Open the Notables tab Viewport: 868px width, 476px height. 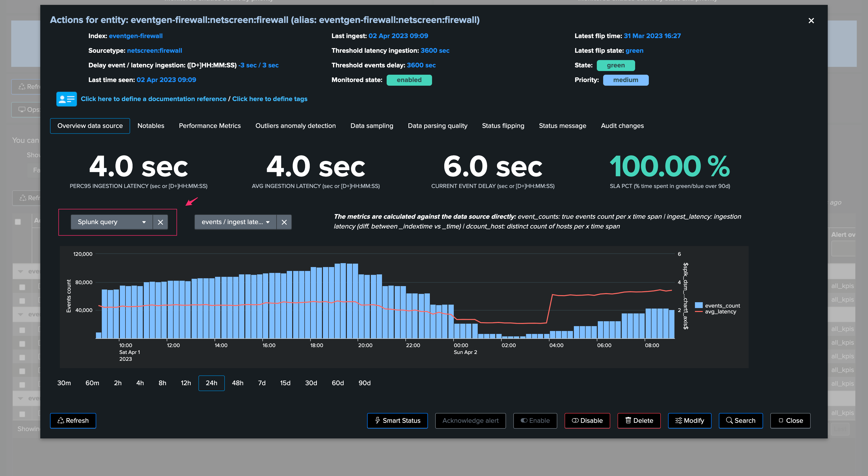(151, 126)
